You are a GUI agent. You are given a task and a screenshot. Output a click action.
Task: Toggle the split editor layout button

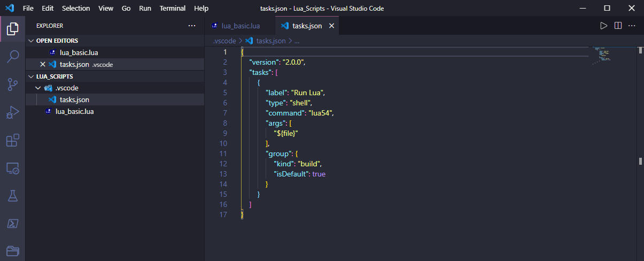pyautogui.click(x=618, y=25)
